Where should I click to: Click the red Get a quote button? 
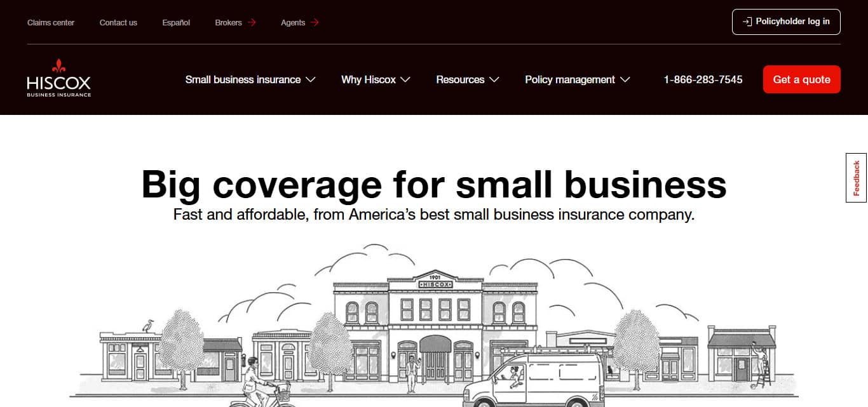(802, 79)
